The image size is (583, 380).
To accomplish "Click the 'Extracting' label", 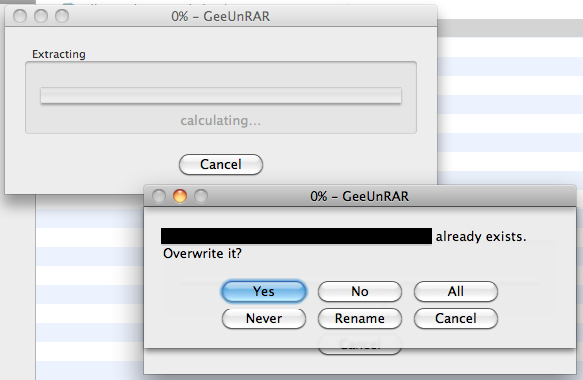I will tap(59, 54).
